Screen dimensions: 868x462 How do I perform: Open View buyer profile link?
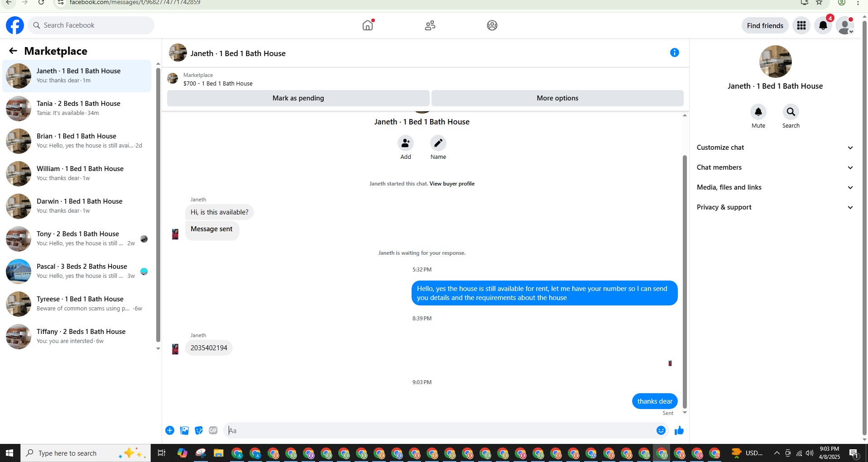point(452,184)
